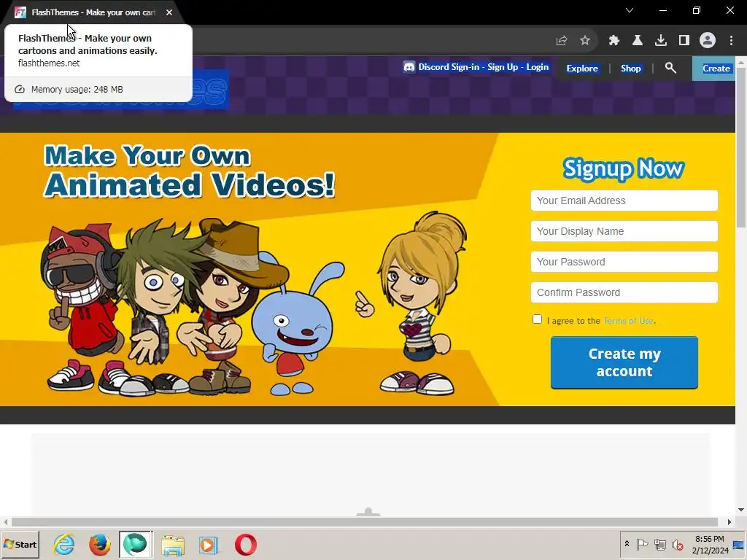Screen dimensions: 747x560
Task: Click the Create button in header
Action: 716,68
